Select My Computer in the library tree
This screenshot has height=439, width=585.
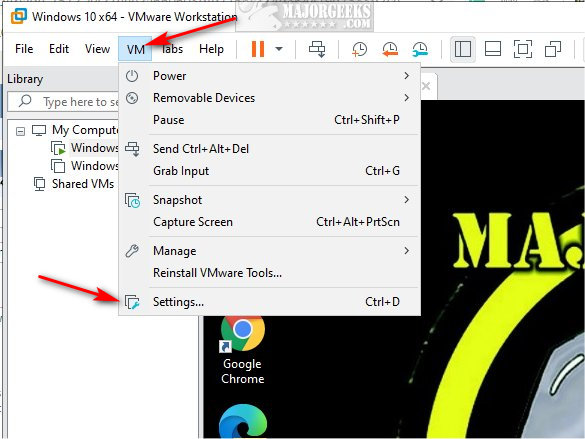coord(84,130)
